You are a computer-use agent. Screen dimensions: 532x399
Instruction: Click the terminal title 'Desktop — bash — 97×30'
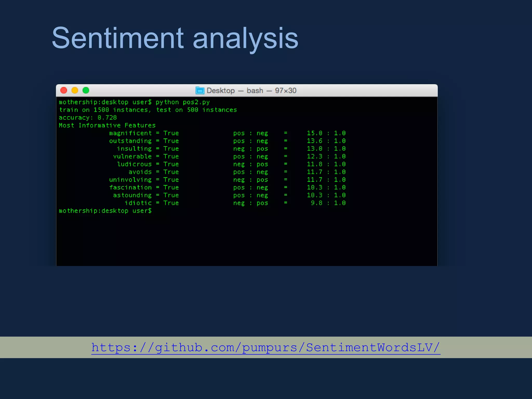(x=251, y=91)
